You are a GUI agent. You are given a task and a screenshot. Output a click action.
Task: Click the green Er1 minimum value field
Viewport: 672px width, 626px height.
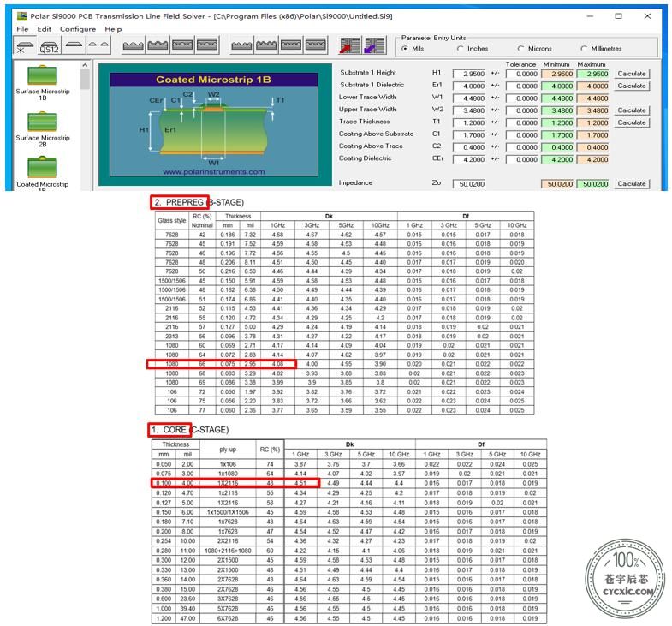click(x=557, y=86)
